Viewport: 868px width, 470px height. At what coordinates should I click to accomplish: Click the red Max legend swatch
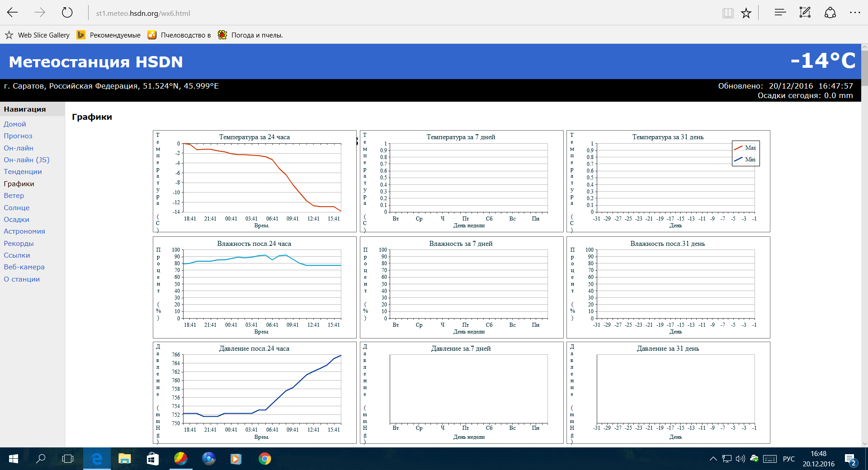pos(738,148)
